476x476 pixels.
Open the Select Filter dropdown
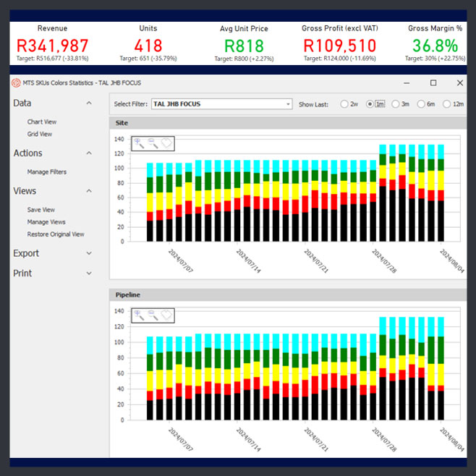pos(288,104)
